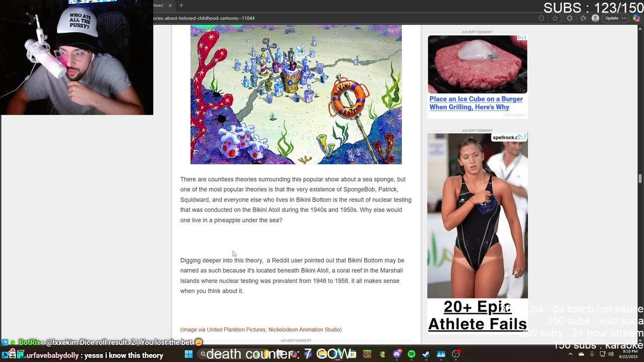Click the Update button in browser toolbar
The height and width of the screenshot is (362, 644).
click(612, 18)
